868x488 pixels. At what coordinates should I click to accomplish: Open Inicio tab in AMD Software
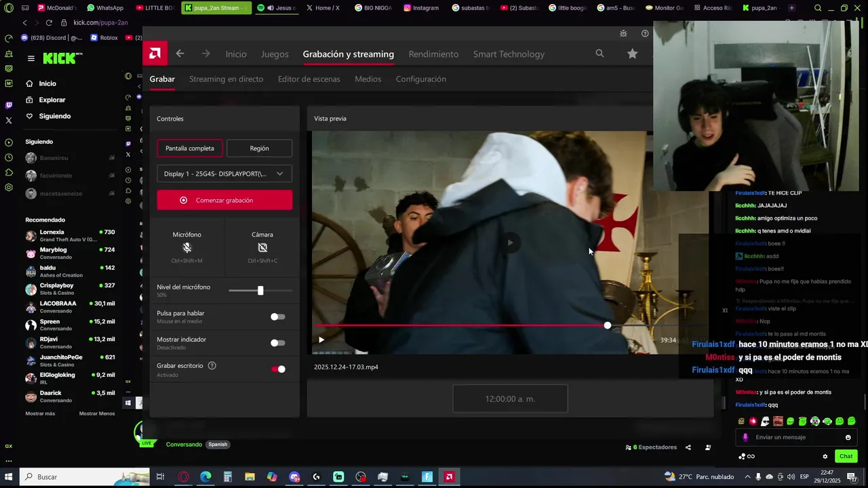point(236,54)
